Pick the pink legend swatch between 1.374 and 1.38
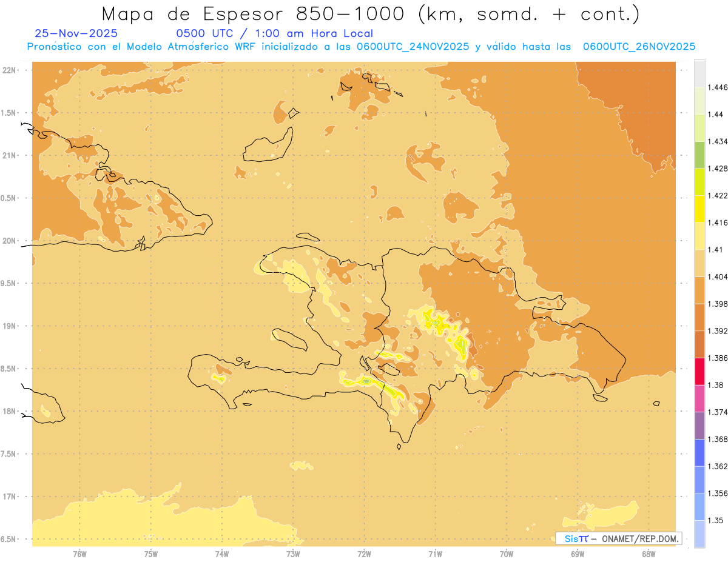The height and width of the screenshot is (562, 728). click(x=699, y=398)
